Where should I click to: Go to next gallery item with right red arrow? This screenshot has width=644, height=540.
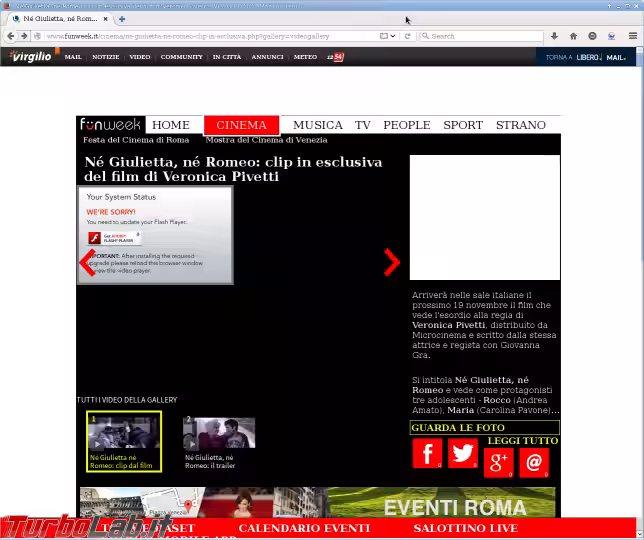(x=391, y=262)
